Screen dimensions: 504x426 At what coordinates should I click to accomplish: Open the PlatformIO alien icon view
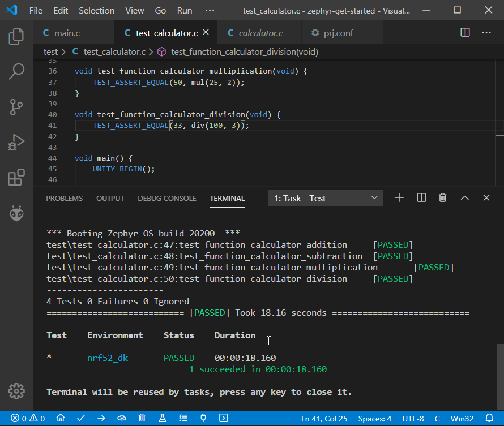(x=16, y=213)
